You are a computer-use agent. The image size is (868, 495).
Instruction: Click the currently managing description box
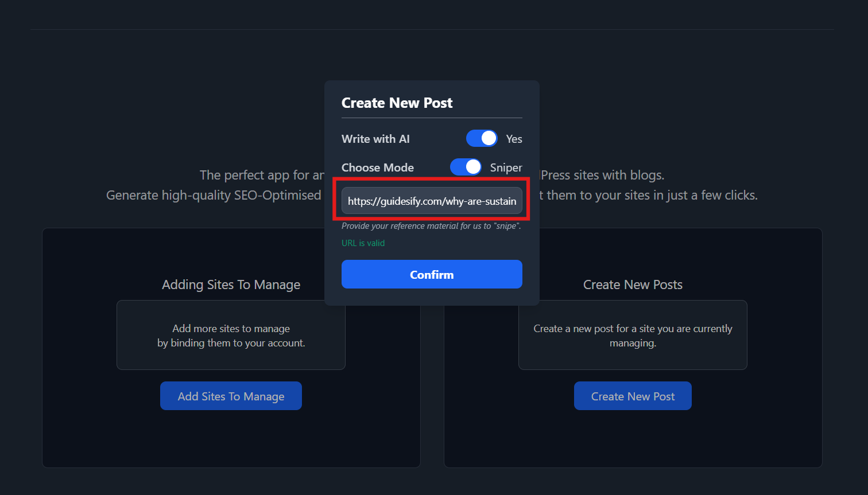click(x=633, y=336)
